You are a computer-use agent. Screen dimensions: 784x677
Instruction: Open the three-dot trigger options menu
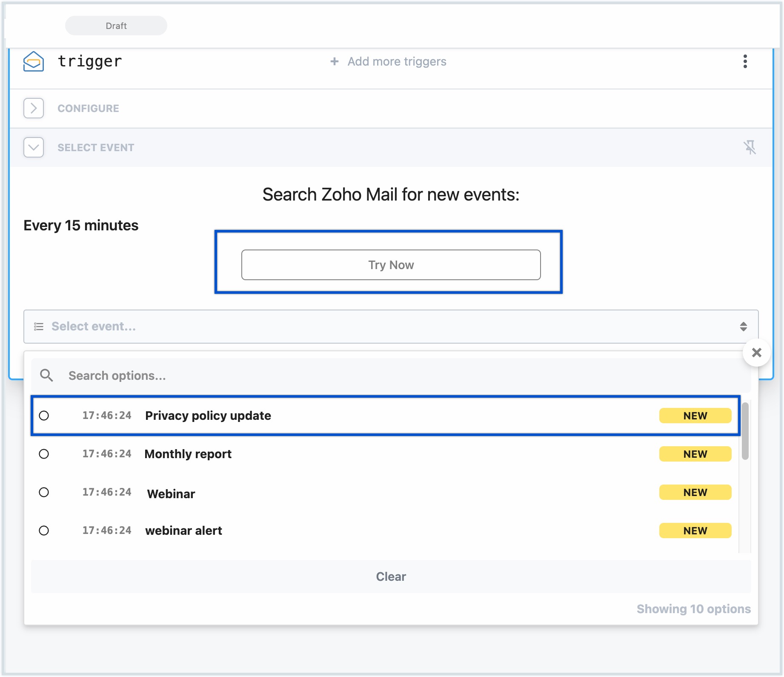coord(745,62)
